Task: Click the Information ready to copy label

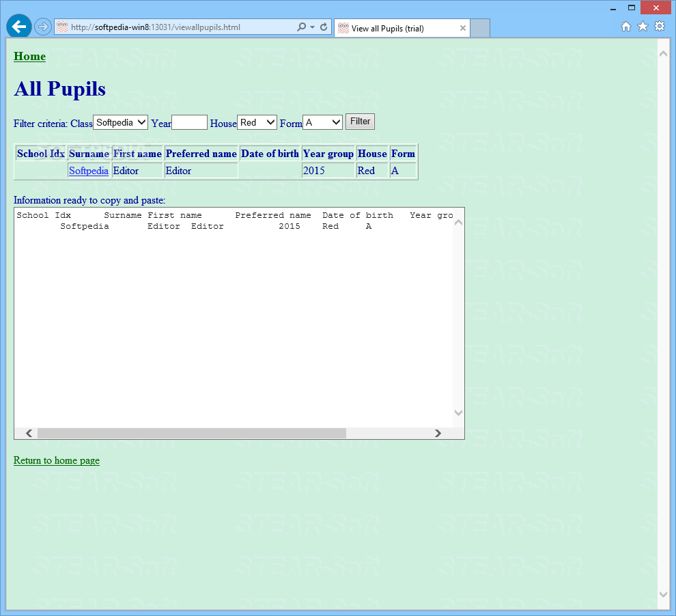Action: click(89, 200)
